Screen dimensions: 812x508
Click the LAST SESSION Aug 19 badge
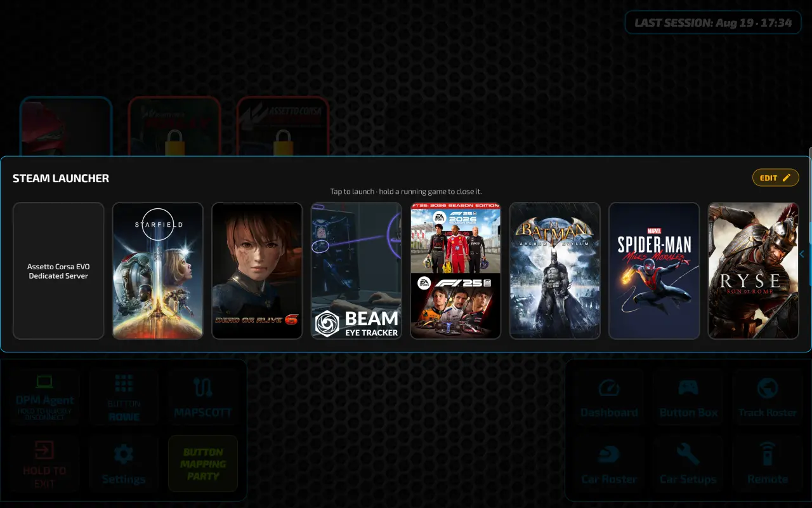click(713, 23)
